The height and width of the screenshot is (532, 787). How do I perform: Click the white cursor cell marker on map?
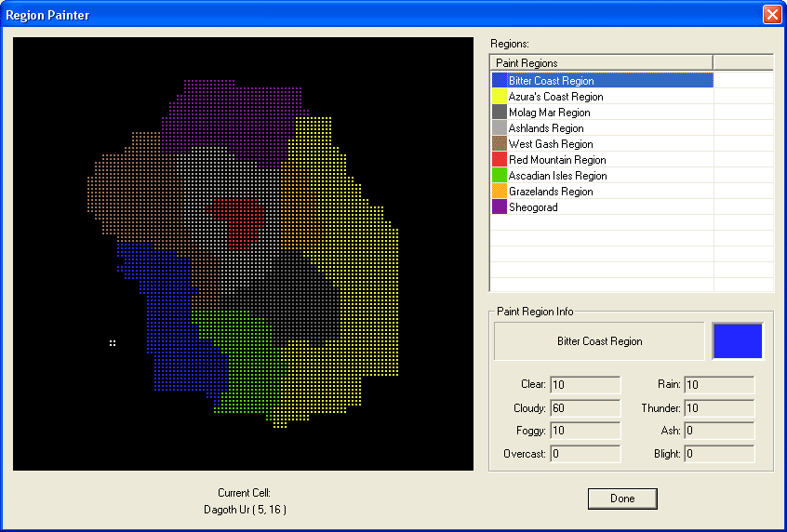coord(113,343)
